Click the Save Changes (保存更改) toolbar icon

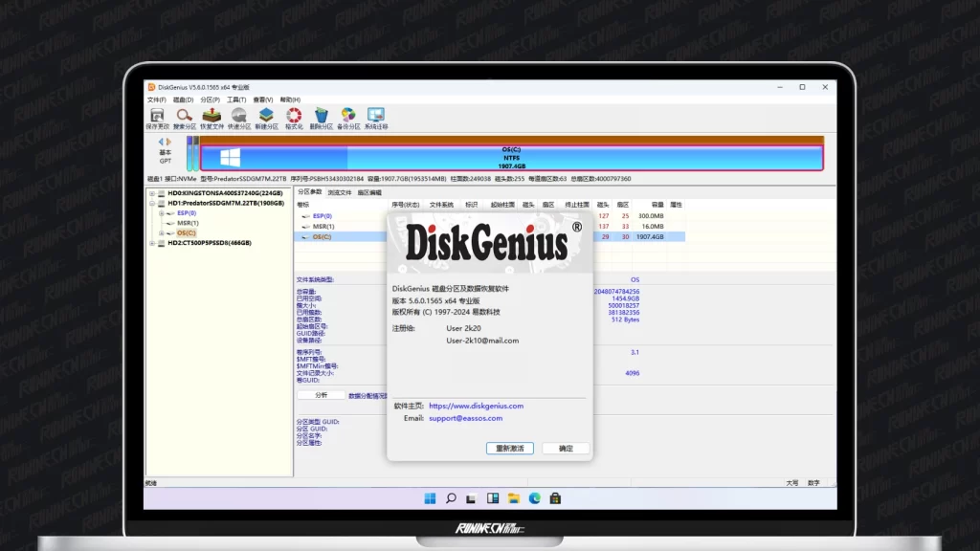[x=157, y=117]
